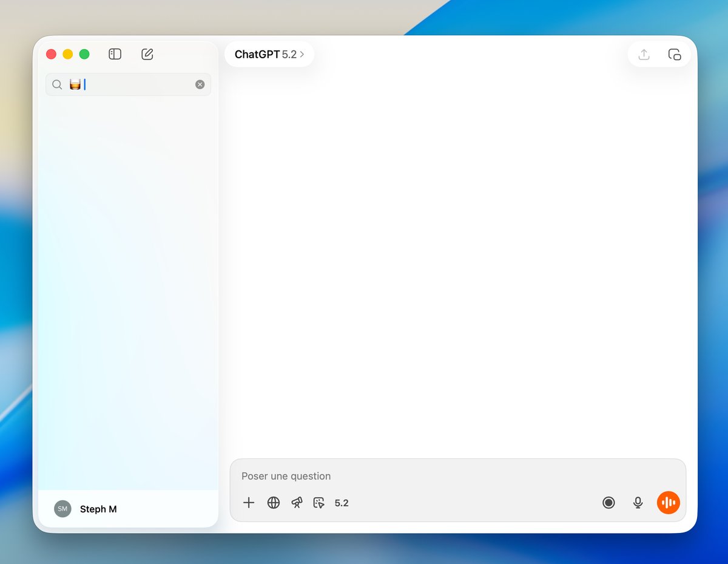Open the companion window icon
Screen dimensions: 728x564
[675, 54]
